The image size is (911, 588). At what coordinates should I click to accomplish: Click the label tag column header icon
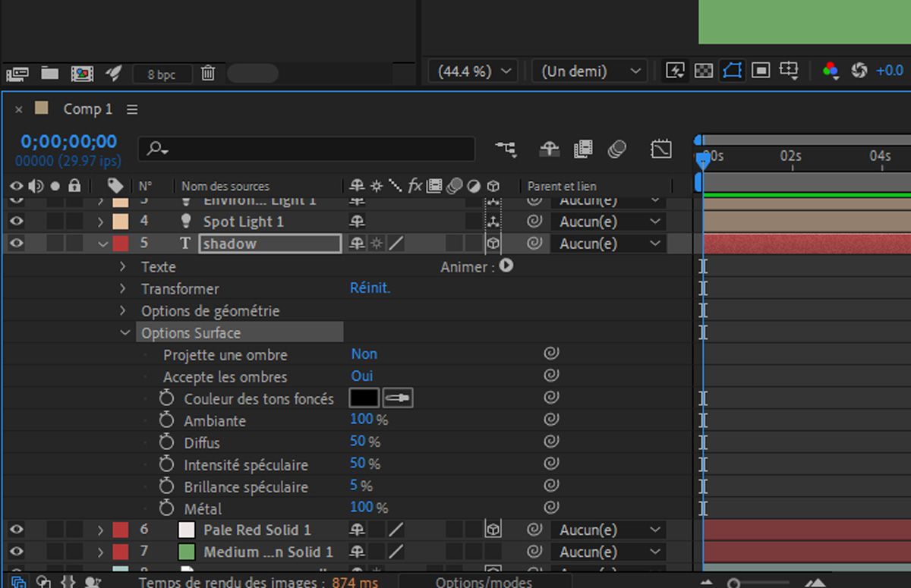[x=115, y=186]
